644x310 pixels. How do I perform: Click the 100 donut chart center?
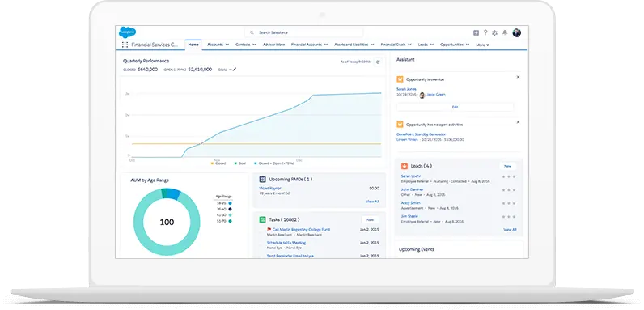(167, 223)
